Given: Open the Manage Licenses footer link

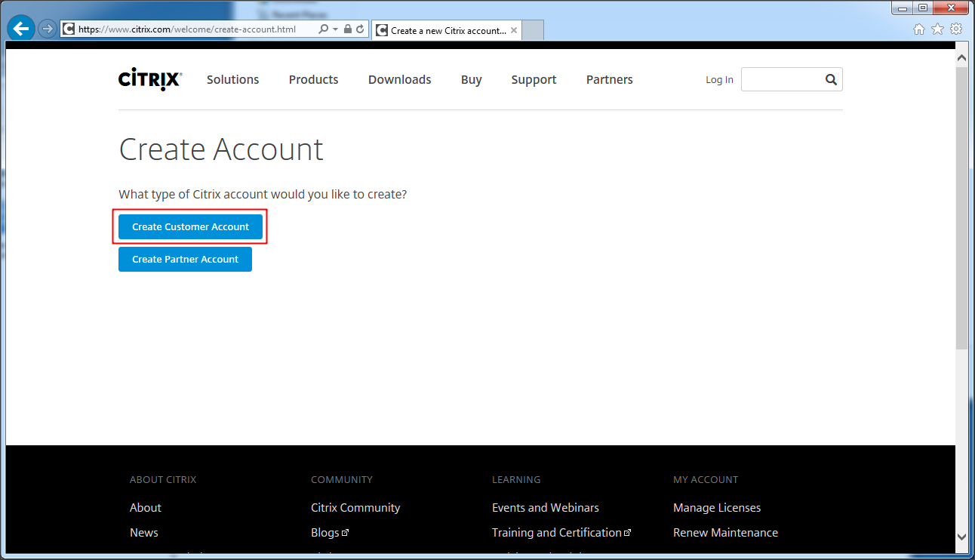Looking at the screenshot, I should [717, 508].
